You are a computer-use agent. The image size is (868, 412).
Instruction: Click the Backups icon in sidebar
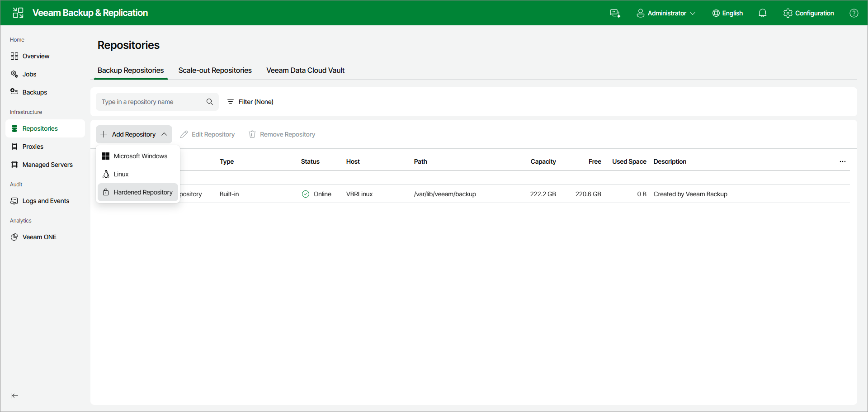click(x=14, y=92)
